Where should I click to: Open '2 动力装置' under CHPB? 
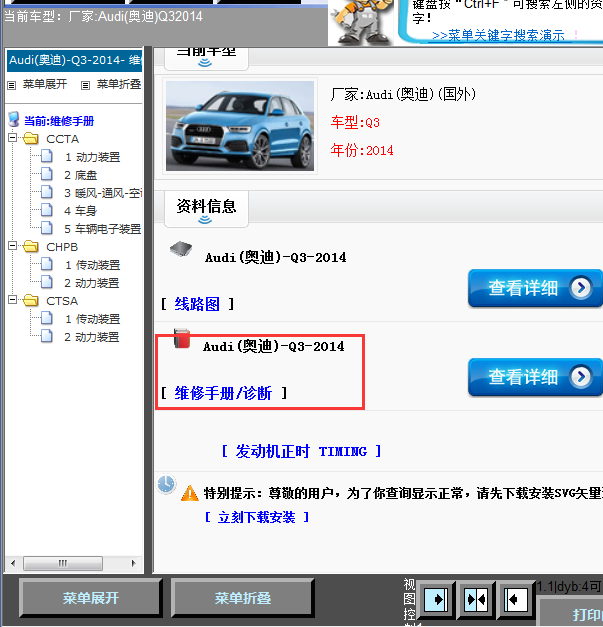click(x=92, y=283)
